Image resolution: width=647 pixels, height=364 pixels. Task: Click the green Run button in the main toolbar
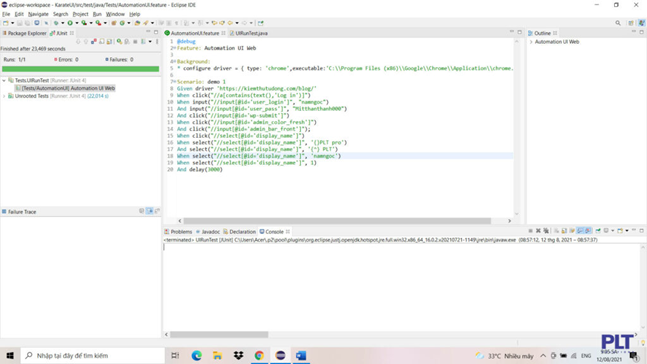point(70,23)
